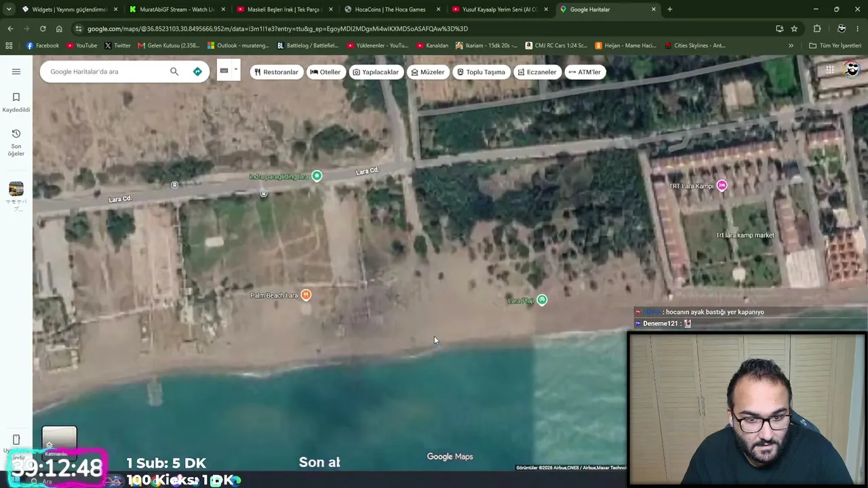Show Müzeler on the map
This screenshot has height=488, width=868.
pos(428,72)
